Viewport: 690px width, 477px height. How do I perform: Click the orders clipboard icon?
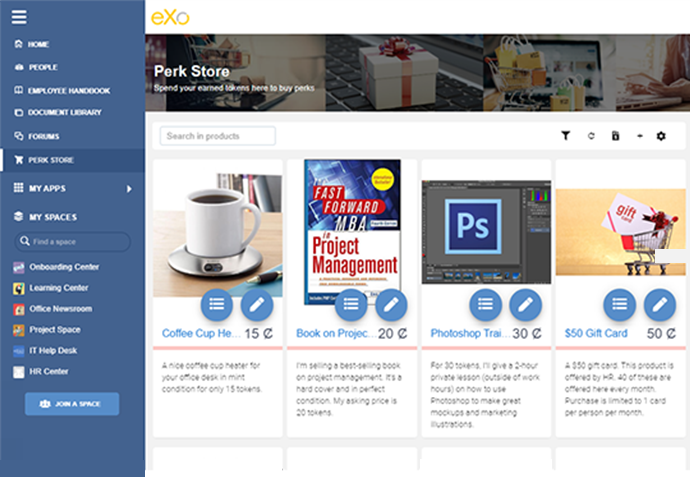(x=616, y=136)
